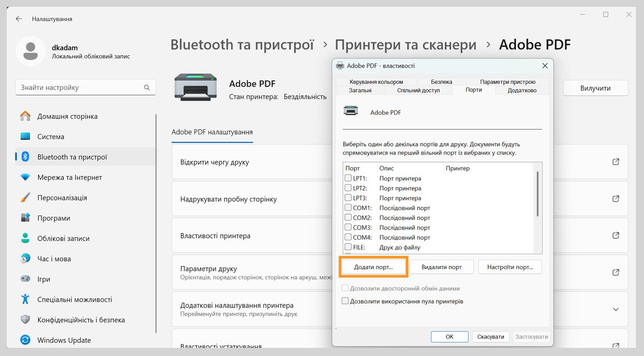
Task: Select the Bluetooth та пристрої sidebar icon
Action: coord(24,157)
